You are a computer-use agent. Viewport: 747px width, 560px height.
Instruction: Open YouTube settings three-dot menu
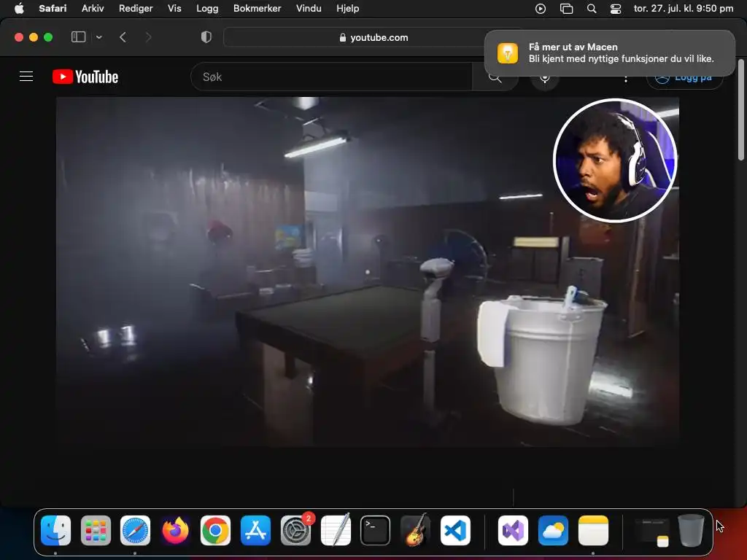click(625, 79)
